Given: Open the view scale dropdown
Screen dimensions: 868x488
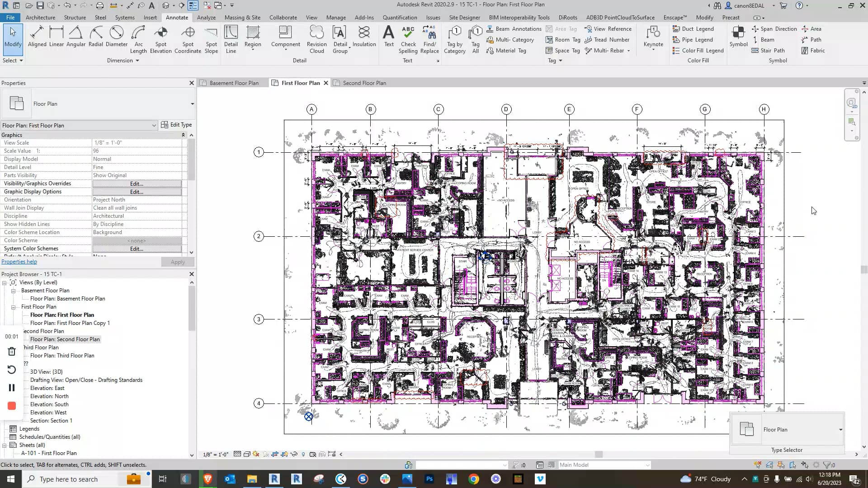Looking at the screenshot, I should click(x=216, y=454).
